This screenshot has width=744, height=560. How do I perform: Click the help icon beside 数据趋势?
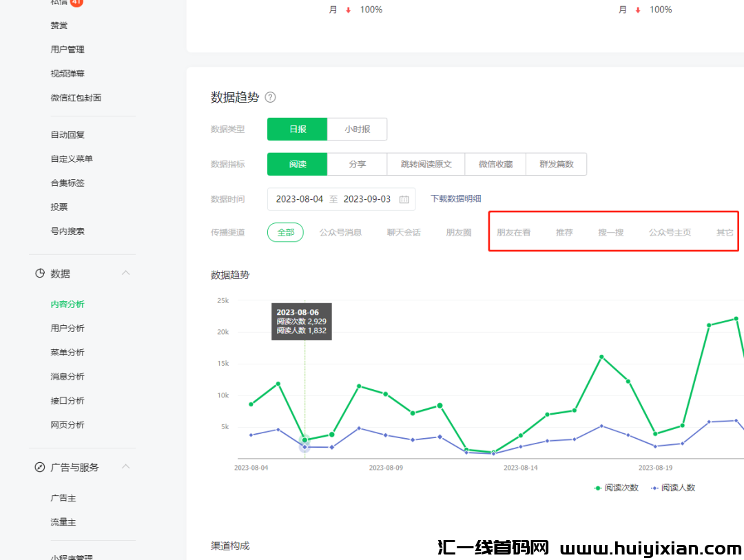coord(270,98)
